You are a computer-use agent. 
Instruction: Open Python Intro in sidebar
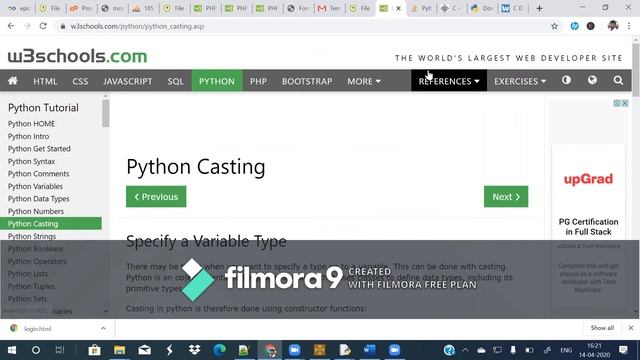[x=29, y=136]
